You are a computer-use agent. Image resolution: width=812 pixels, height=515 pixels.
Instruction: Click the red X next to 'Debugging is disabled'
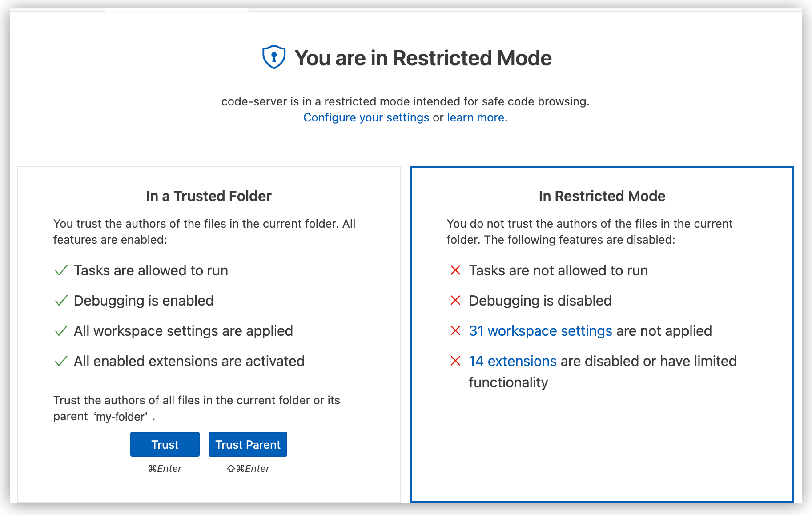point(455,300)
